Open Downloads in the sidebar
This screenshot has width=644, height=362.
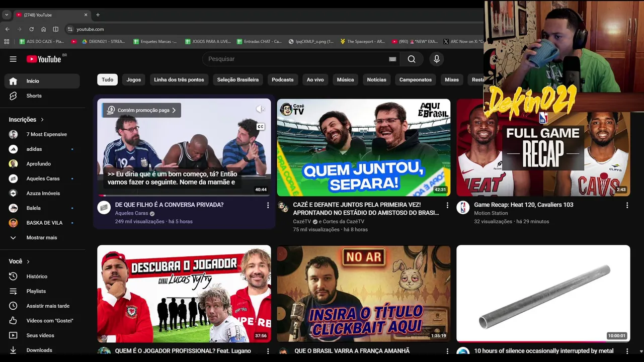tap(42, 350)
